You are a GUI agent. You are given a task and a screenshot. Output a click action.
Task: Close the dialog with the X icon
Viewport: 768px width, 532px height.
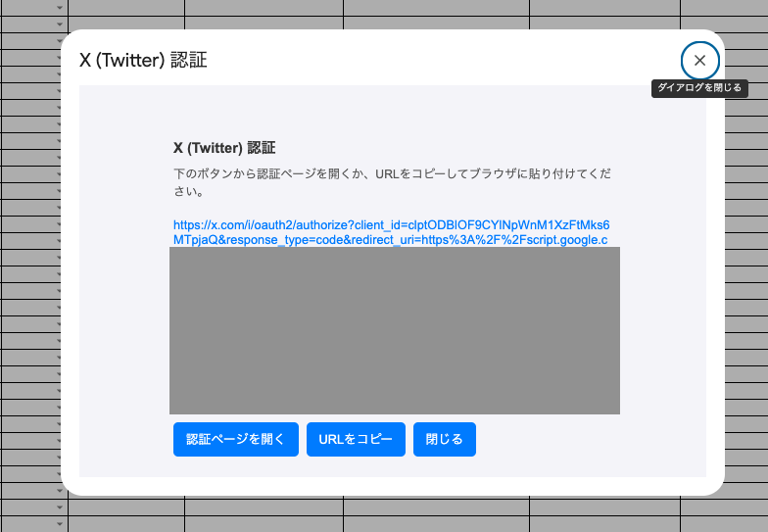pos(699,61)
